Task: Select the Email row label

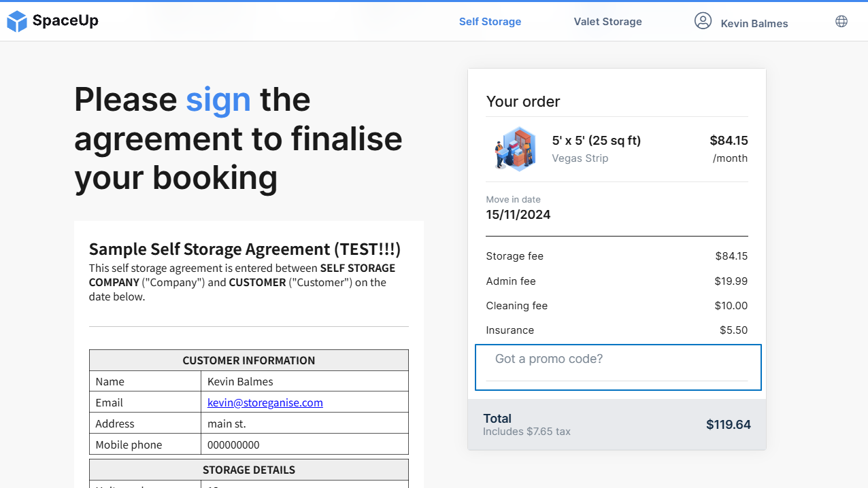Action: tap(109, 402)
